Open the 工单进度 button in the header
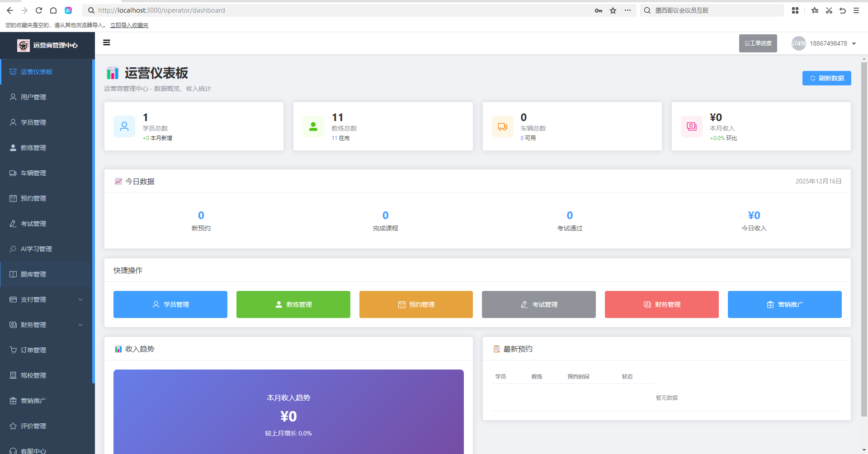Image resolution: width=868 pixels, height=454 pixels. point(758,43)
